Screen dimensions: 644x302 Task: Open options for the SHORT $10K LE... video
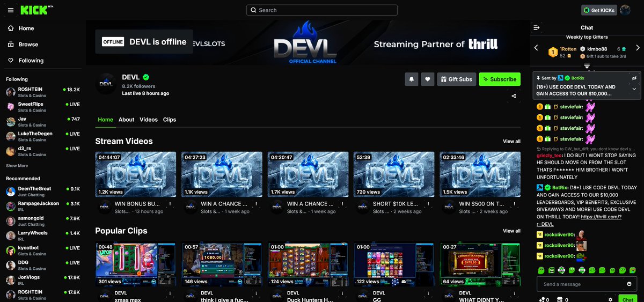tap(429, 203)
